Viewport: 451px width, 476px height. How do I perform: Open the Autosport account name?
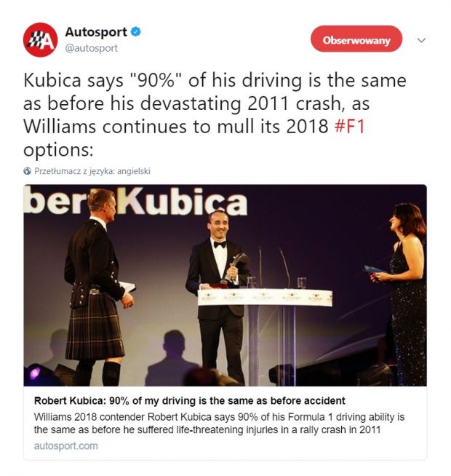point(96,32)
